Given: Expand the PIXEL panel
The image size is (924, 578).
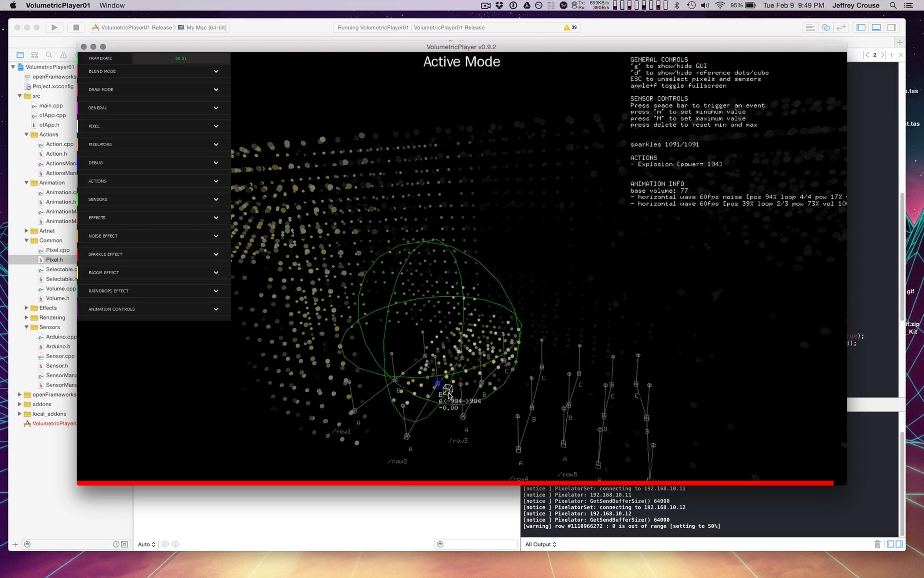Looking at the screenshot, I should click(154, 126).
